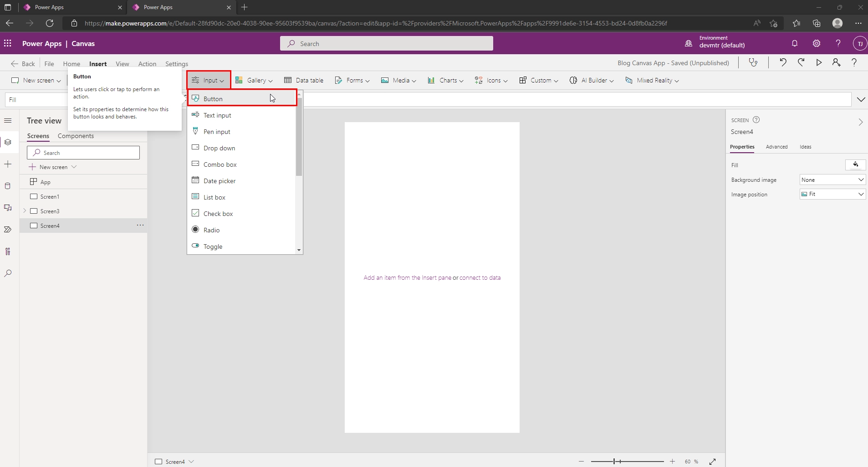Expand Screen3 in tree view
Viewport: 868px width, 467px height.
click(25, 211)
